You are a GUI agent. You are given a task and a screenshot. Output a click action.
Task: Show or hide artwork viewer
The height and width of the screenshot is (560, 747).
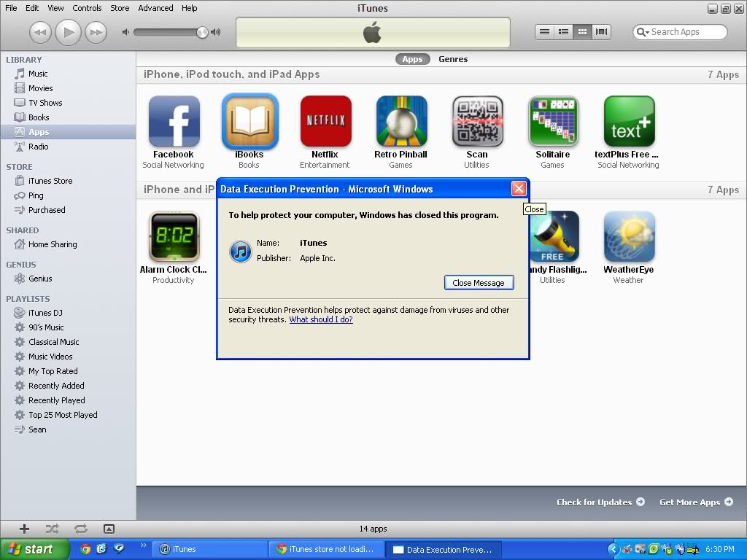point(109,529)
